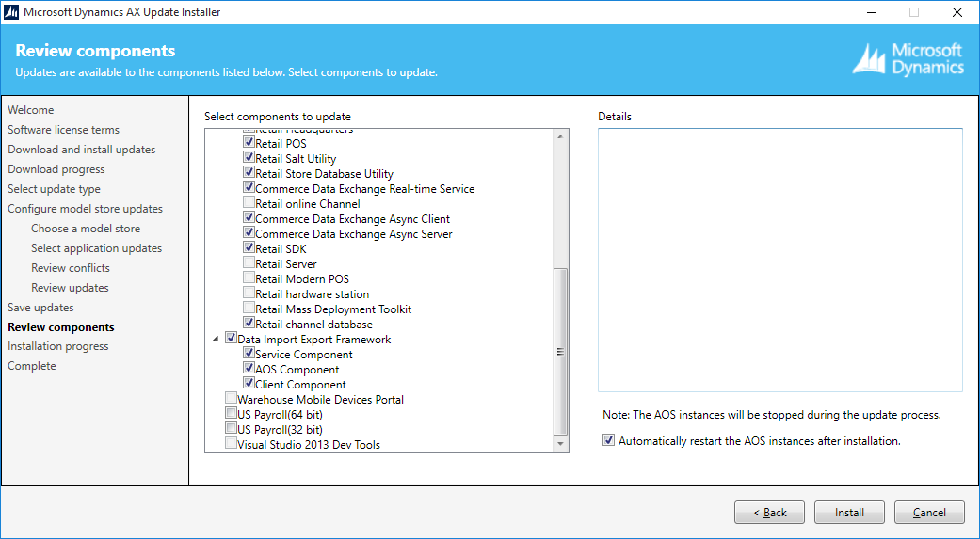This screenshot has height=539, width=980.
Task: Open Download and install updates step
Action: (82, 150)
